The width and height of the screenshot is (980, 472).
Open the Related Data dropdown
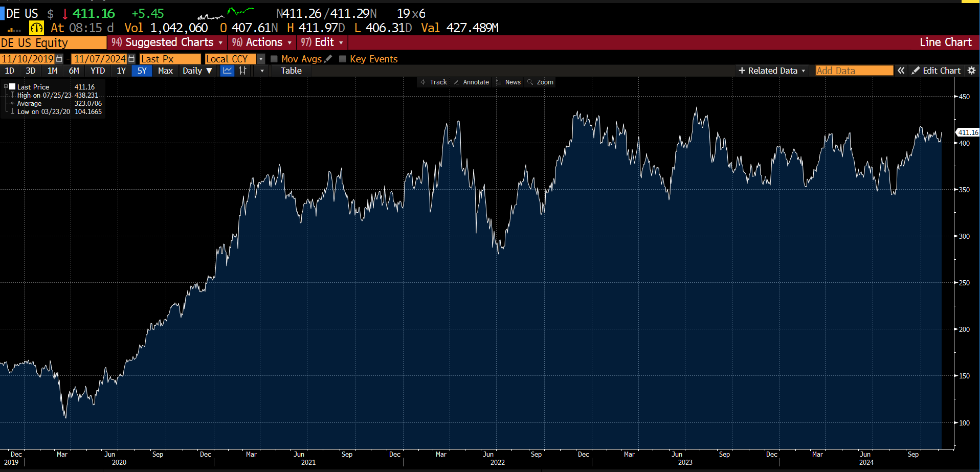tap(772, 71)
